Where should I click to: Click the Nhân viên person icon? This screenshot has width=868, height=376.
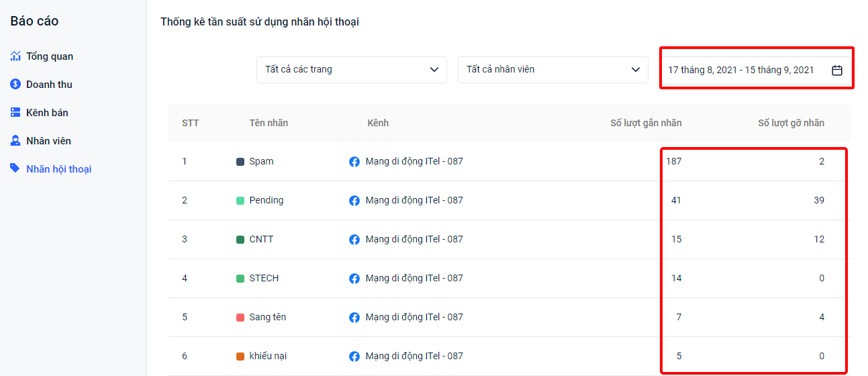point(15,141)
